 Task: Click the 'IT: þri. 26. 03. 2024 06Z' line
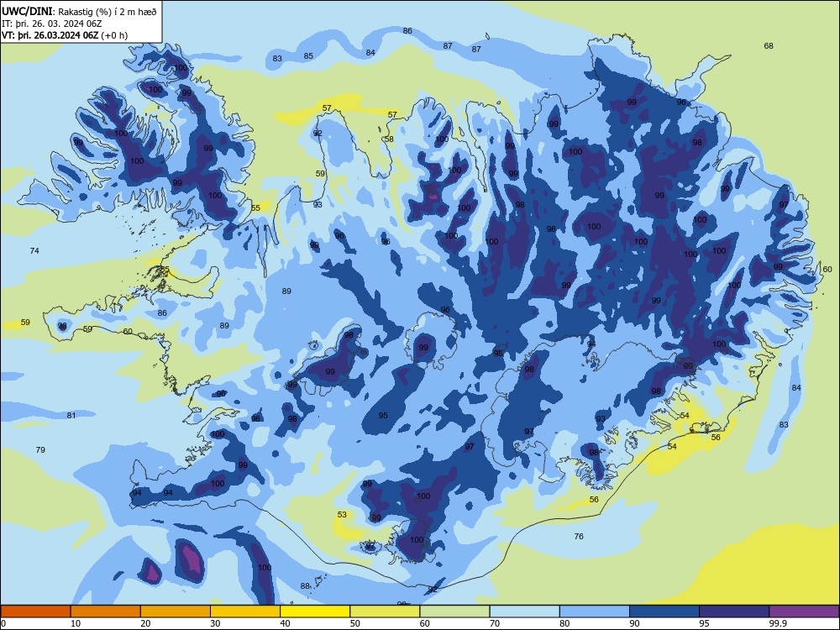coord(52,24)
